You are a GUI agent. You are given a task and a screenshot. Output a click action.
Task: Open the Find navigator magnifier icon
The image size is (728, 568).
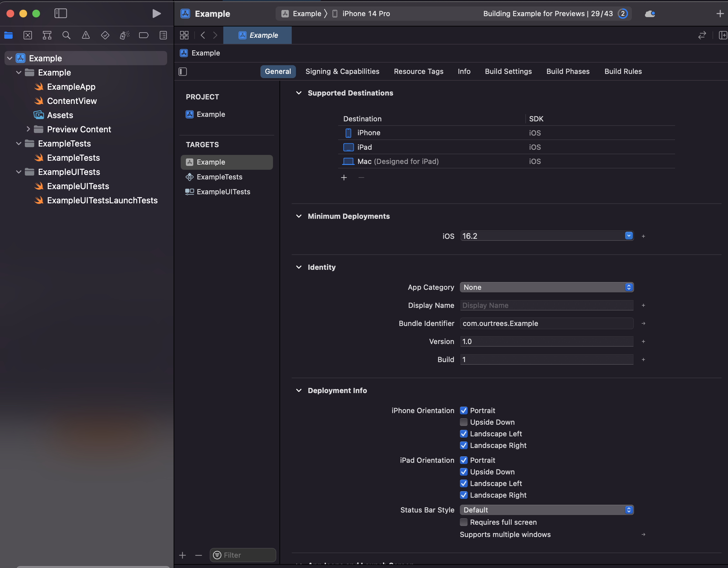[x=66, y=35]
